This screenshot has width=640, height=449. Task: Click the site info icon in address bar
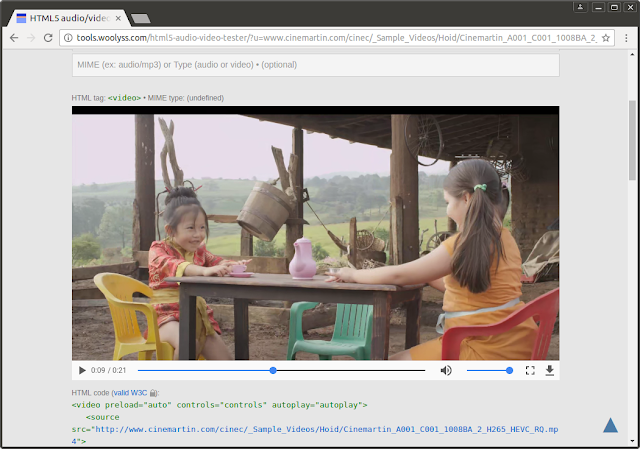pos(68,38)
